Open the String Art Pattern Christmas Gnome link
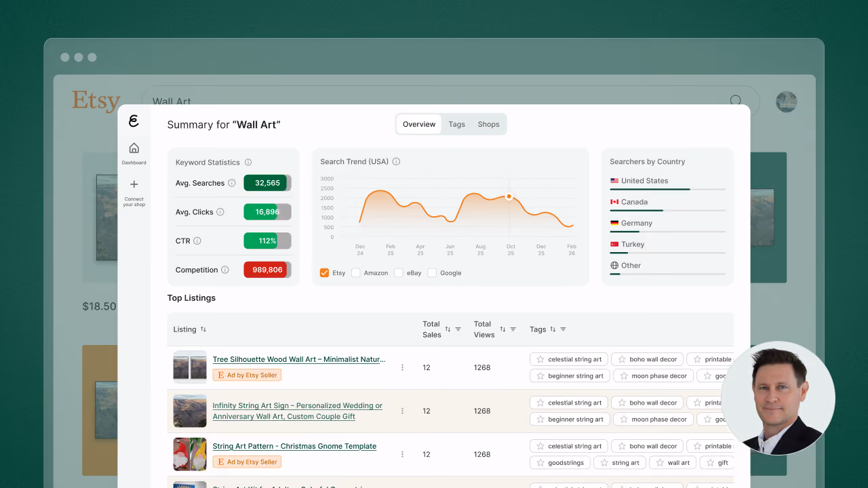 (x=294, y=446)
